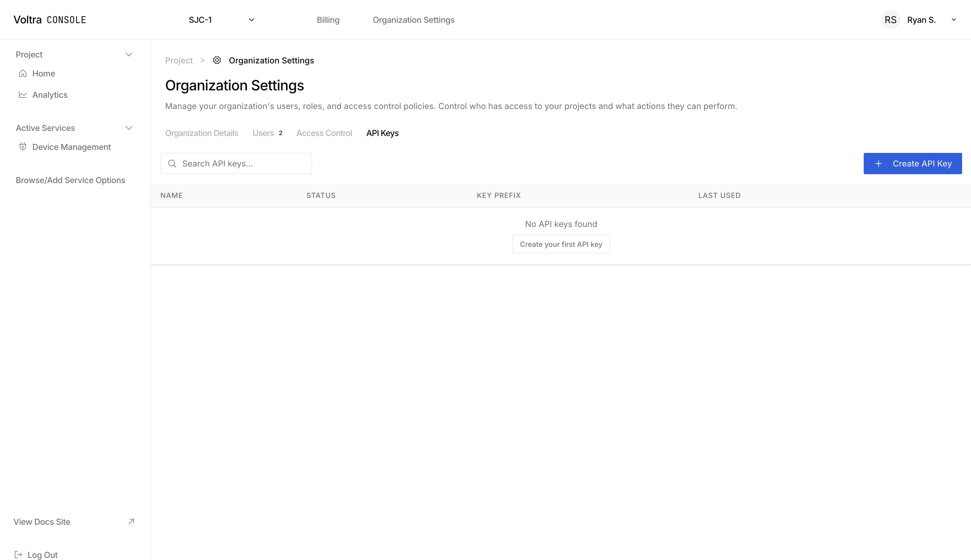Click Create your first API key
This screenshot has width=971, height=560.
560,244
